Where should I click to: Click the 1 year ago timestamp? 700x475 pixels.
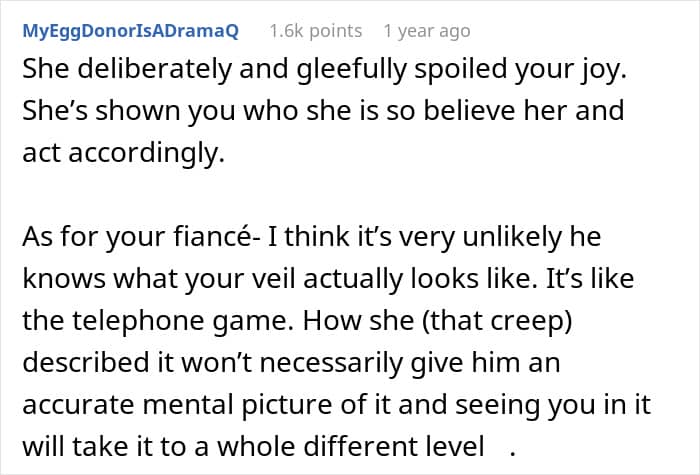[427, 31]
